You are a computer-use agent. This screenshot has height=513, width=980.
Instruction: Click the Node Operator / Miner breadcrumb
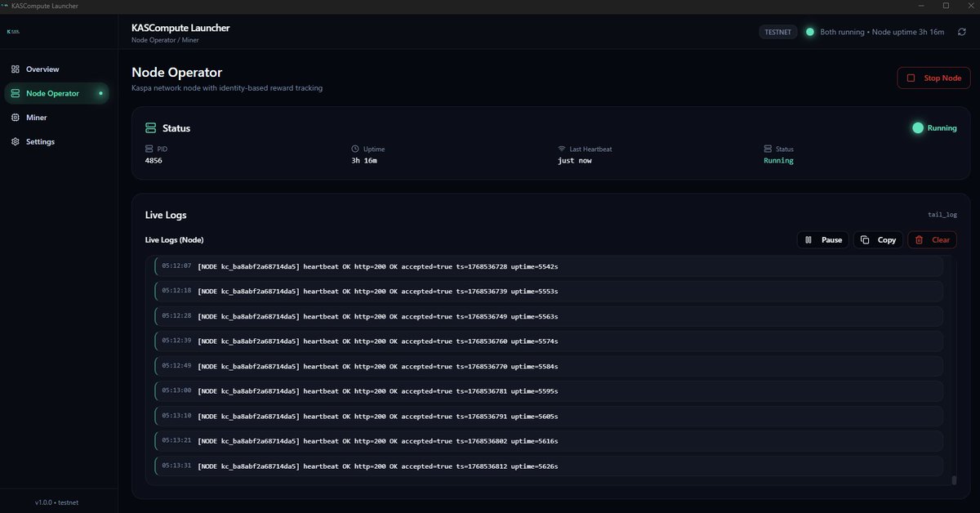point(165,40)
